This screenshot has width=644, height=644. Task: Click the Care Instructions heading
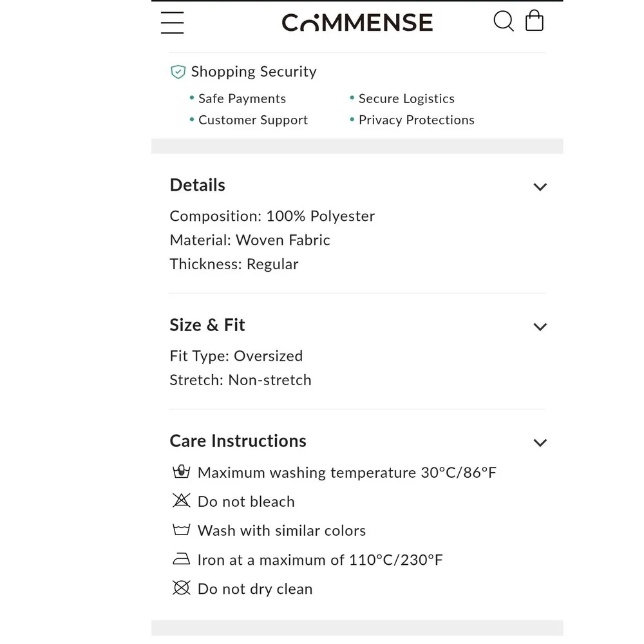[x=238, y=441]
